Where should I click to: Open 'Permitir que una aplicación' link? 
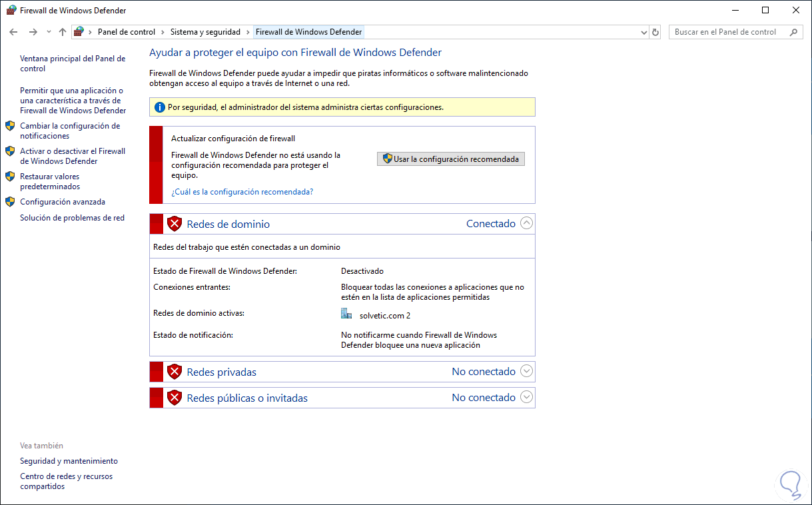click(73, 101)
